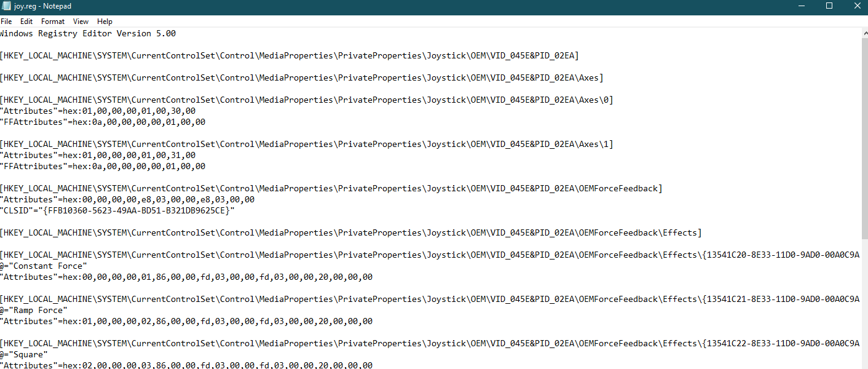Maximize the Notepad window
868x369 pixels.
(829, 6)
